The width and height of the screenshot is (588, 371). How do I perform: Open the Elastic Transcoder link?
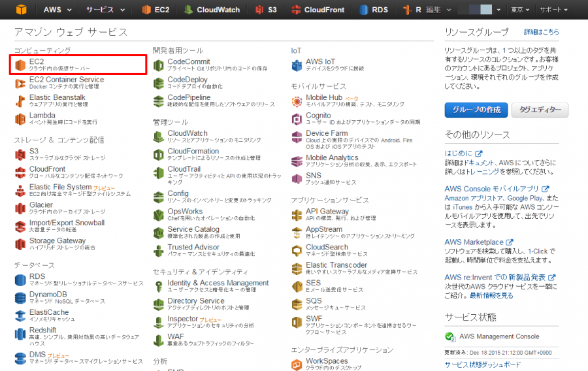(x=336, y=265)
